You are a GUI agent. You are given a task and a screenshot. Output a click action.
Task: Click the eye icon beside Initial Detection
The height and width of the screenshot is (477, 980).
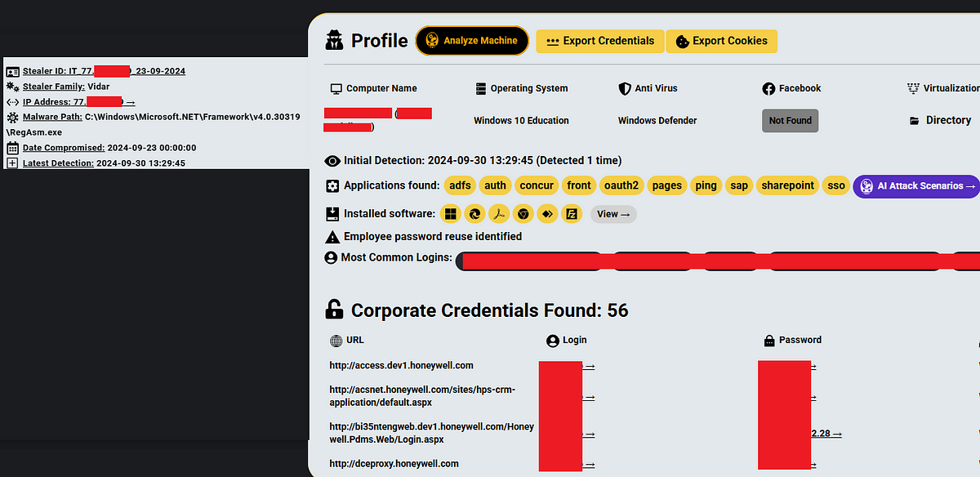point(332,161)
